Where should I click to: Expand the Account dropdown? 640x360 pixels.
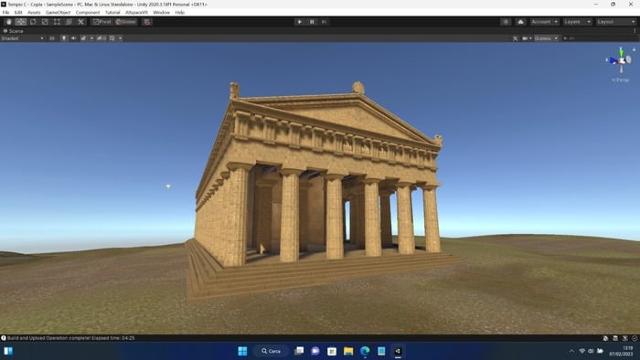click(544, 22)
